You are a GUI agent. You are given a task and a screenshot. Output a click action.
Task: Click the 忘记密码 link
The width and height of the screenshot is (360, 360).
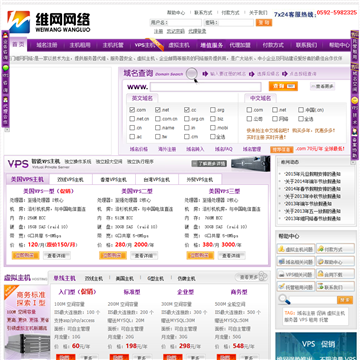pos(176,31)
